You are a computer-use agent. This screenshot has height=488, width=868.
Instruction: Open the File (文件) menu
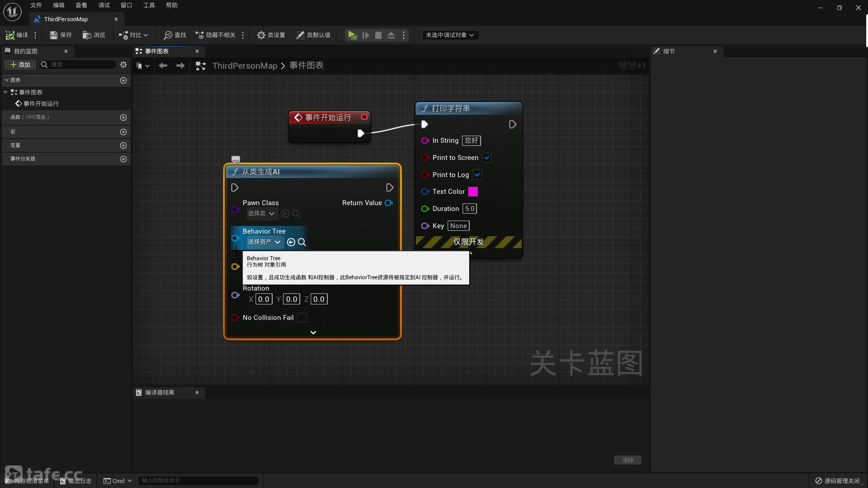(x=36, y=5)
